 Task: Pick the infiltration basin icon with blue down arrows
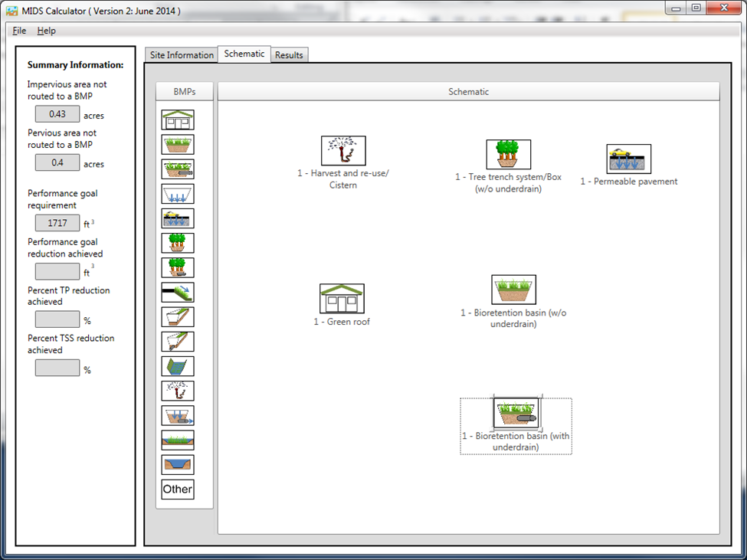[x=177, y=194]
